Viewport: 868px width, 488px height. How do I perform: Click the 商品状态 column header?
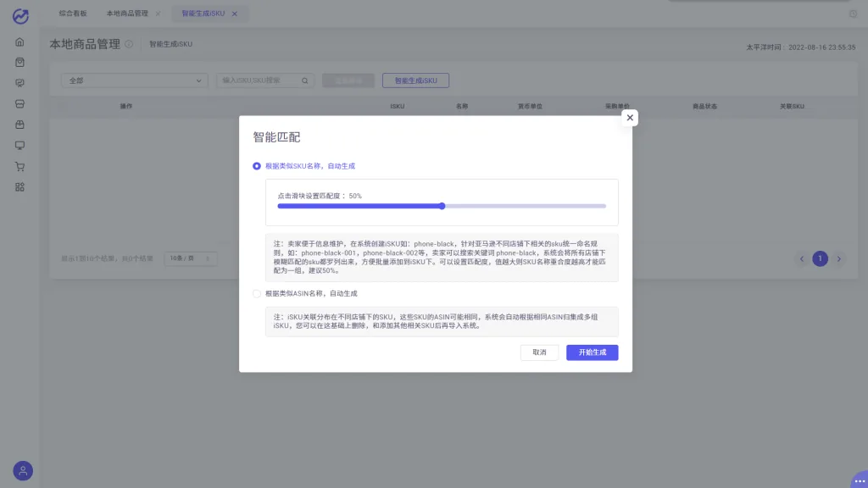(704, 106)
